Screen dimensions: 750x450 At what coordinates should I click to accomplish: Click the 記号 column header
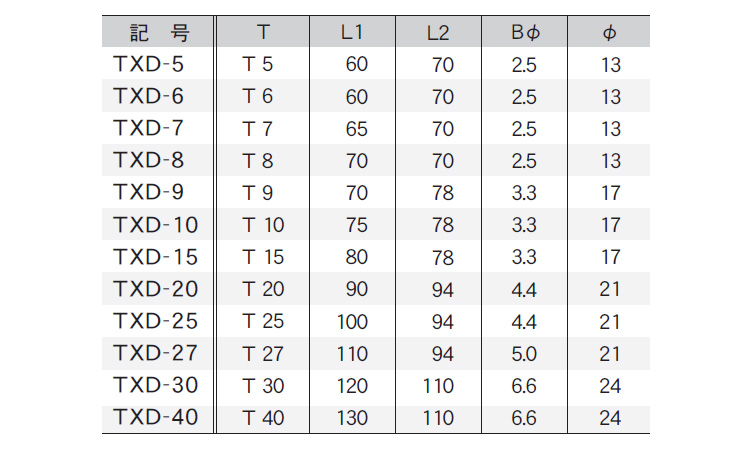pos(159,33)
